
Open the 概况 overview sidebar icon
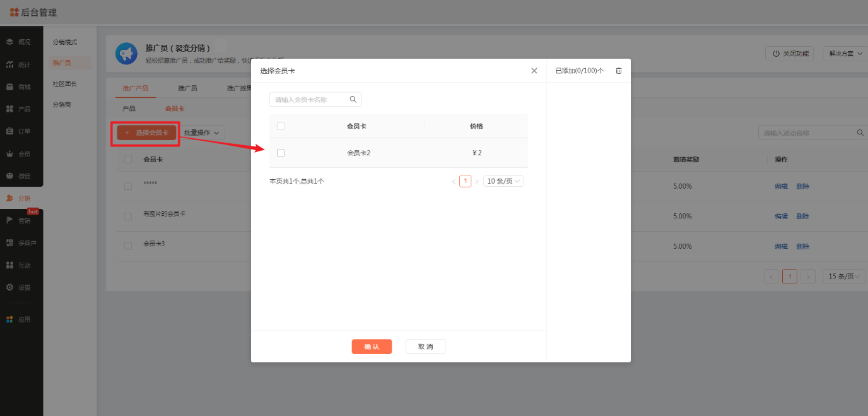(x=10, y=42)
